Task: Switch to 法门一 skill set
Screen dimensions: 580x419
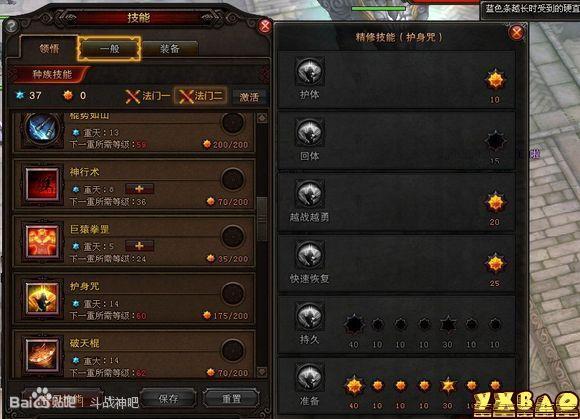Action: (x=147, y=96)
